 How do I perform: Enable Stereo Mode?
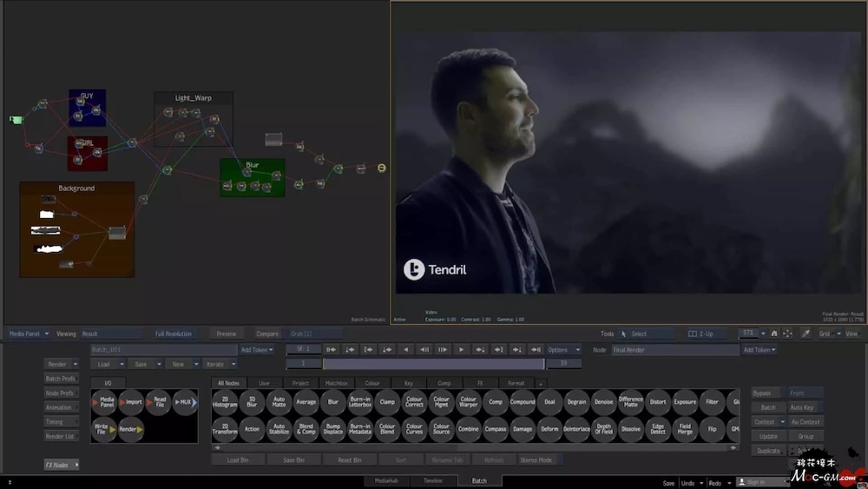click(536, 459)
